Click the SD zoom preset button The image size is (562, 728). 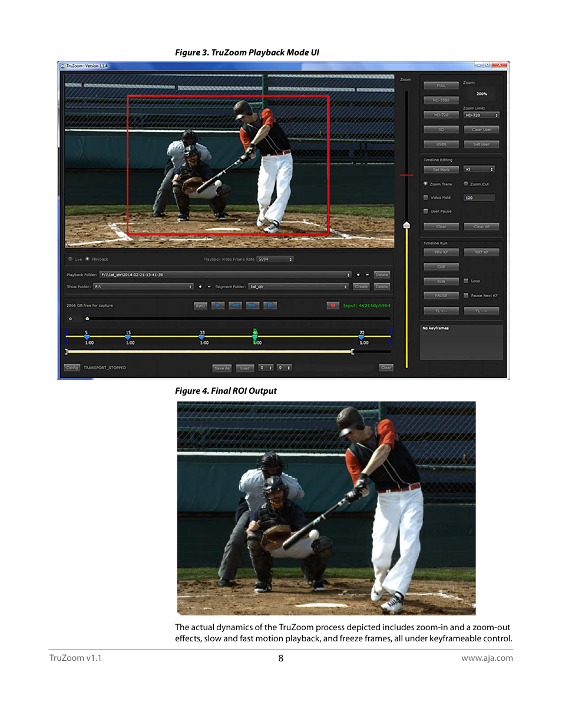click(x=441, y=130)
